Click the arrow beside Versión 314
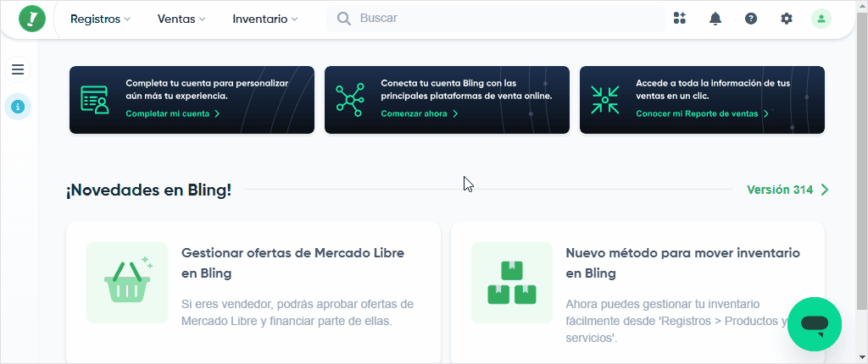Image resolution: width=868 pixels, height=364 pixels. [x=825, y=190]
